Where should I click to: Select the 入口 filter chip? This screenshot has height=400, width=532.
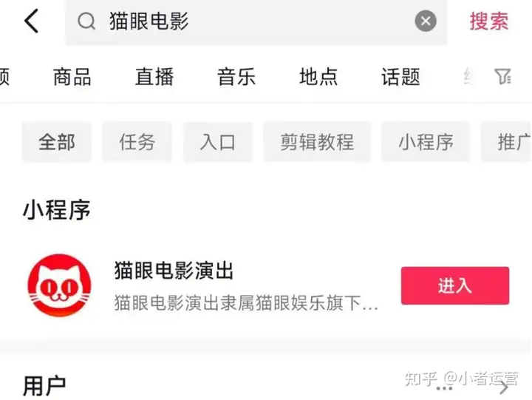218,142
